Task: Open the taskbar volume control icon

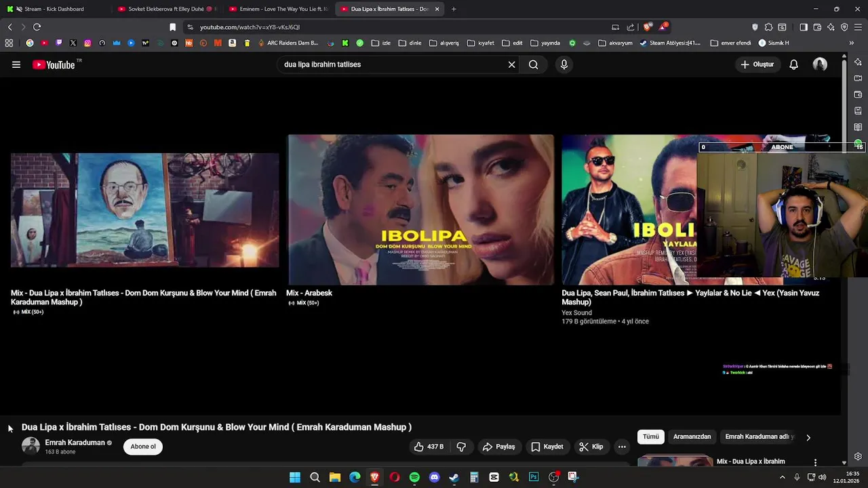Action: coord(823,477)
